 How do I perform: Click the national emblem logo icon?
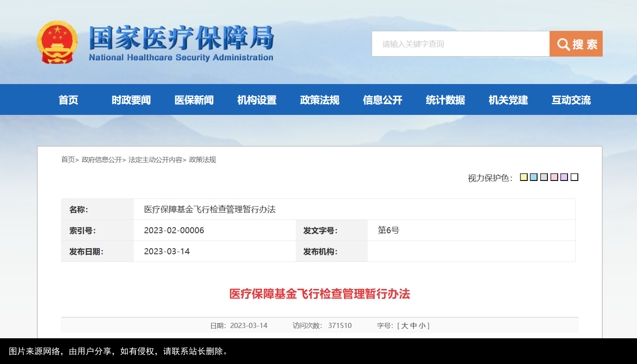tap(57, 42)
